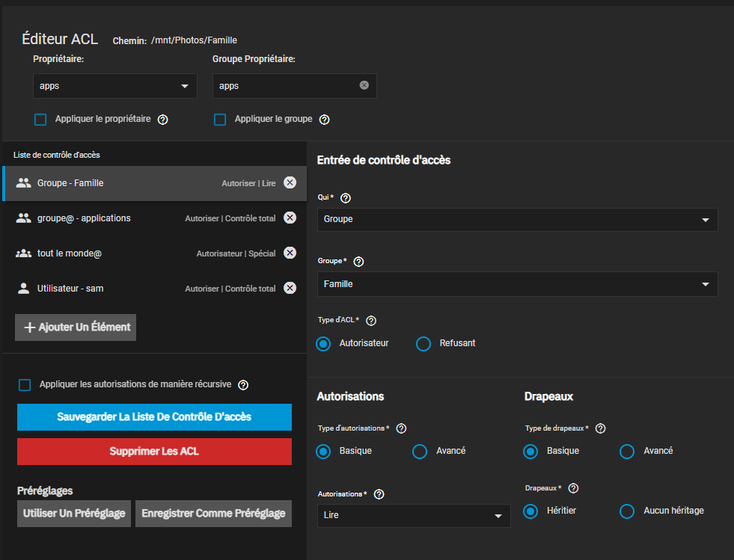The width and height of the screenshot is (734, 560).
Task: Expand the Qui dropdown
Action: pyautogui.click(x=517, y=220)
